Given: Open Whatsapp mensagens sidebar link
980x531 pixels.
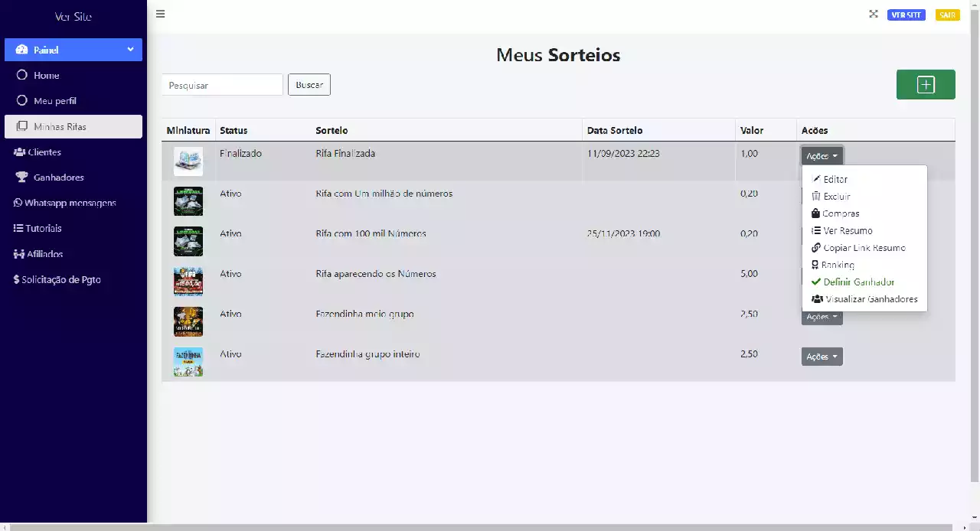Looking at the screenshot, I should 73,203.
